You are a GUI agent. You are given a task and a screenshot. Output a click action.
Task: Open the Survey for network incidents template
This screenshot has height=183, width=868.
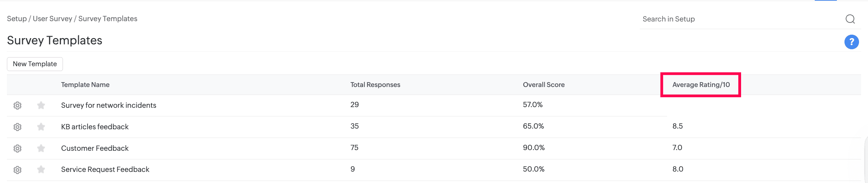point(109,105)
